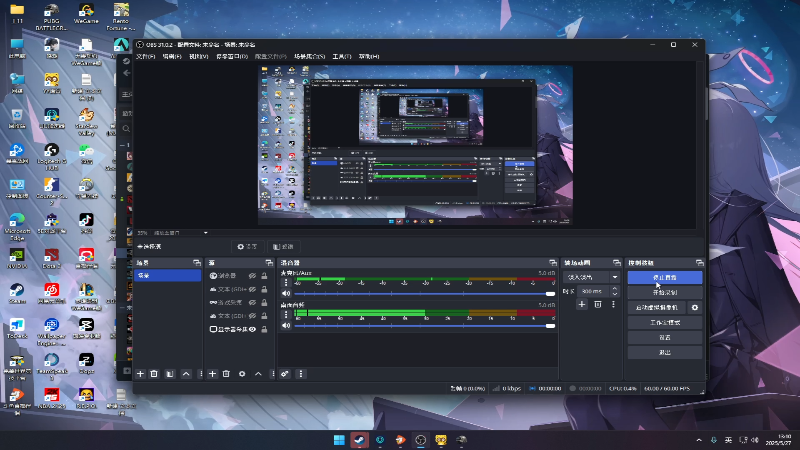
Task: Click the Properties button in source toolbar
Action: [x=247, y=247]
